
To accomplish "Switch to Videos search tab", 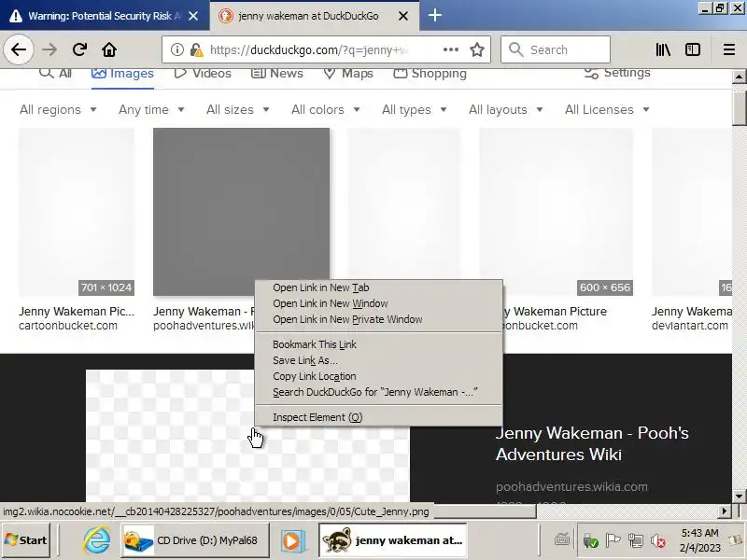I will (203, 74).
